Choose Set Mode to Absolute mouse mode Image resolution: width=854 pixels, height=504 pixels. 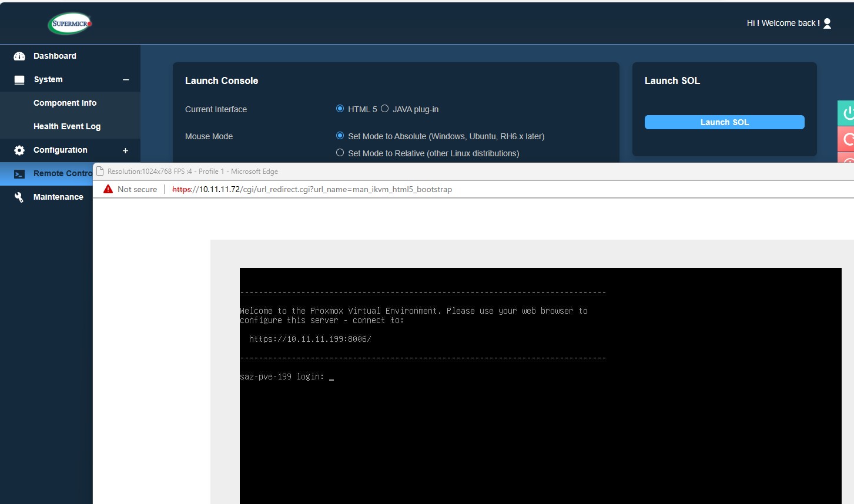(340, 136)
